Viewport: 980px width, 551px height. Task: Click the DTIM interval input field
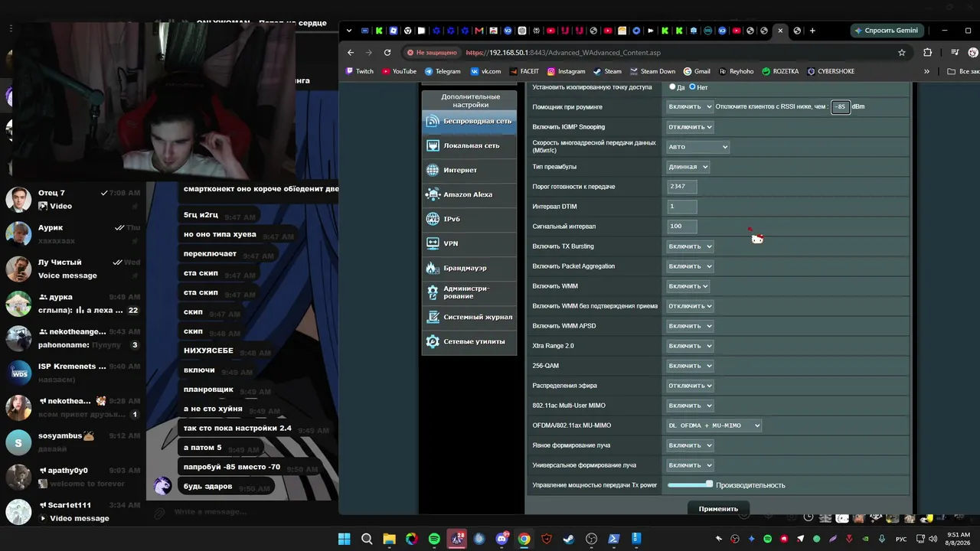[x=681, y=207]
